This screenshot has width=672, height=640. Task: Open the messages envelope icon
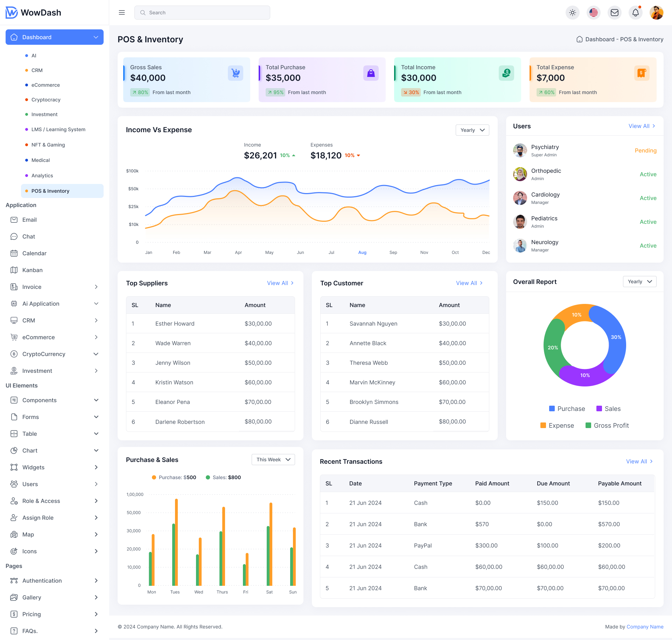tap(615, 12)
